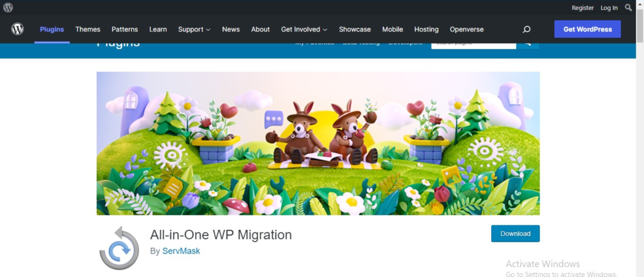Expand the Support dropdown menu
644x277 pixels.
pos(194,30)
